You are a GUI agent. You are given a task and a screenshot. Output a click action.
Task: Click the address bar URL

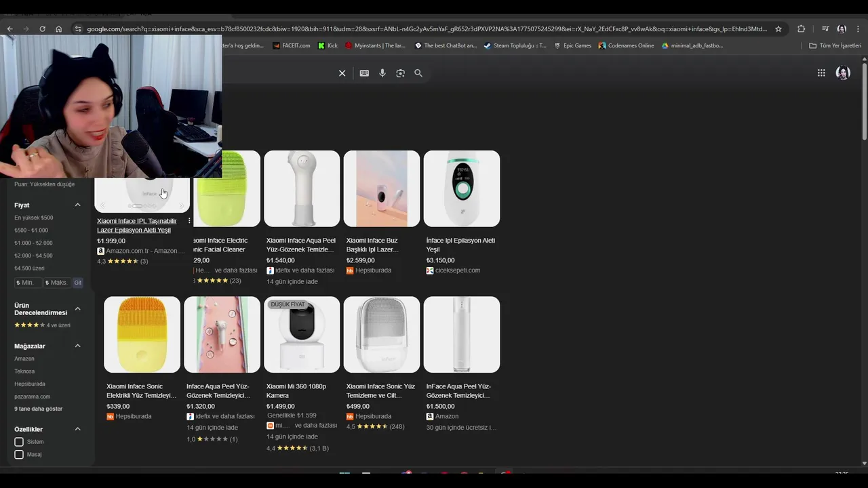427,29
